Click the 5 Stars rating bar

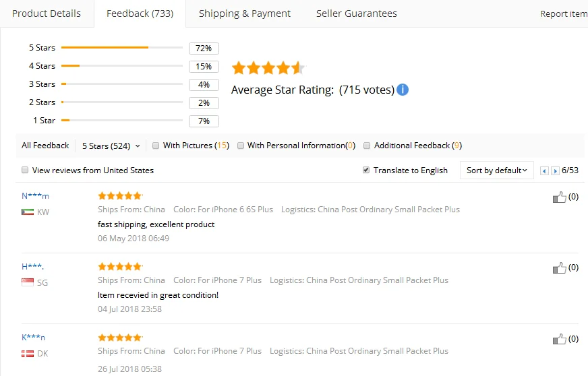122,48
